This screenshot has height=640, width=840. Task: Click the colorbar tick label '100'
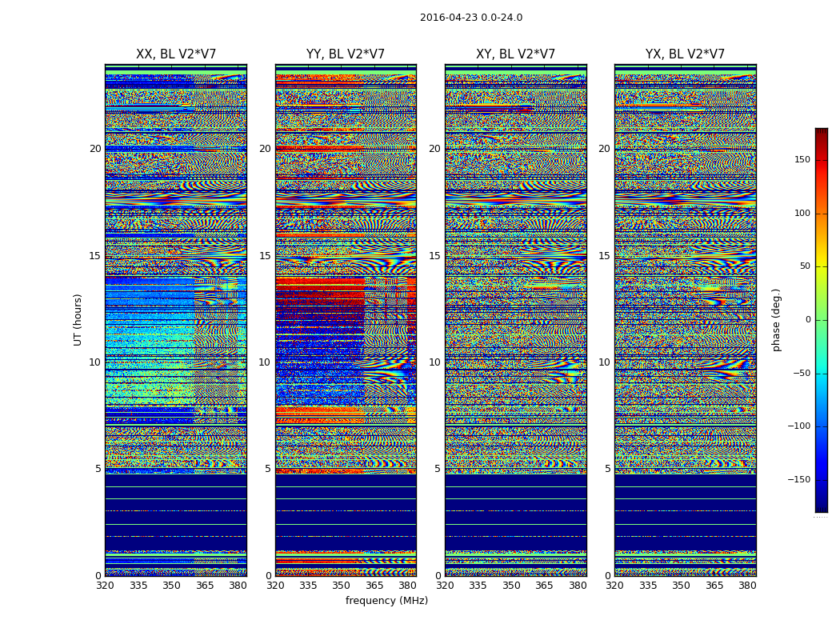pos(802,213)
